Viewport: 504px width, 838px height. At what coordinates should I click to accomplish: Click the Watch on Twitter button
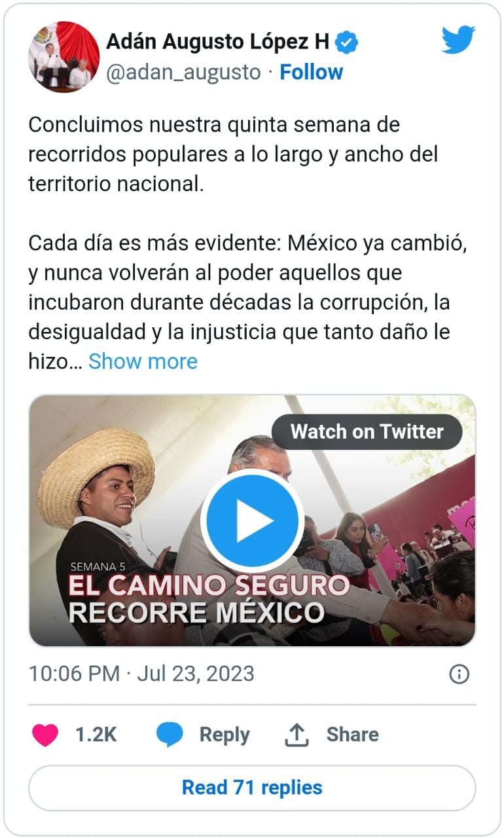(367, 431)
